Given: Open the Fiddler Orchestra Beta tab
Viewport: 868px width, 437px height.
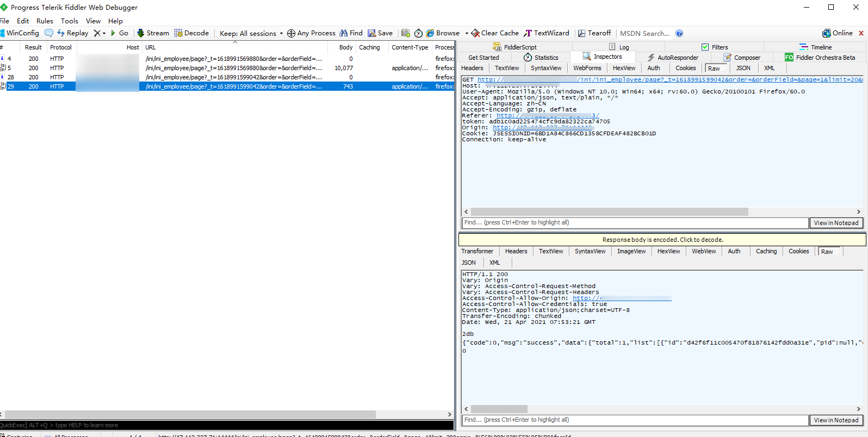Looking at the screenshot, I should pos(820,58).
